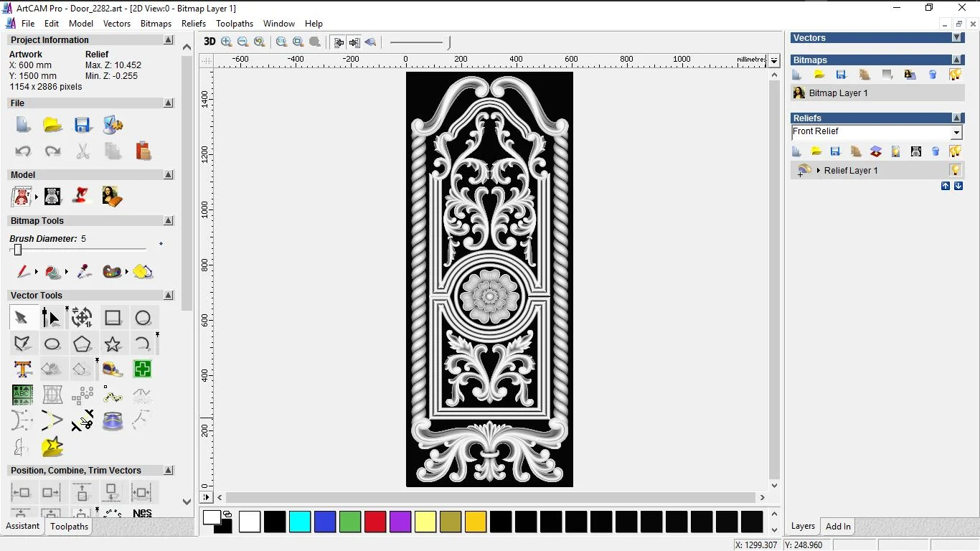Open file with yellow folder icon

[x=52, y=126]
